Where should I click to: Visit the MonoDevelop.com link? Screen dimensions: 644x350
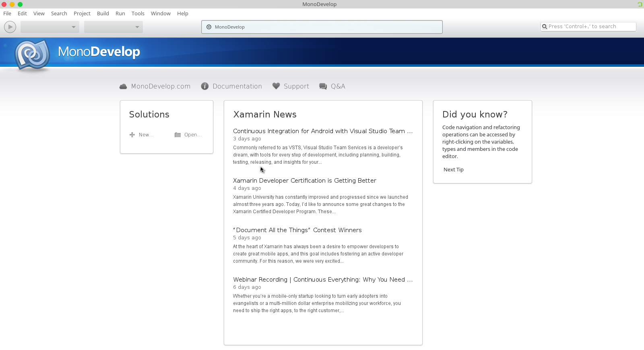[x=161, y=86]
